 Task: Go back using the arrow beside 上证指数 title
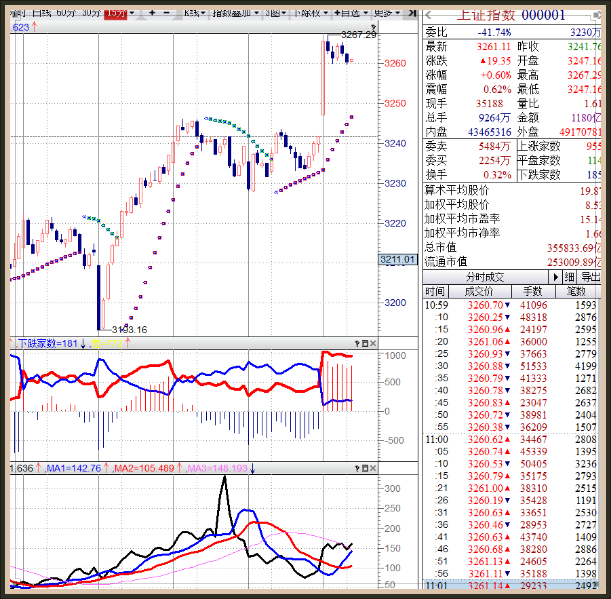click(429, 15)
